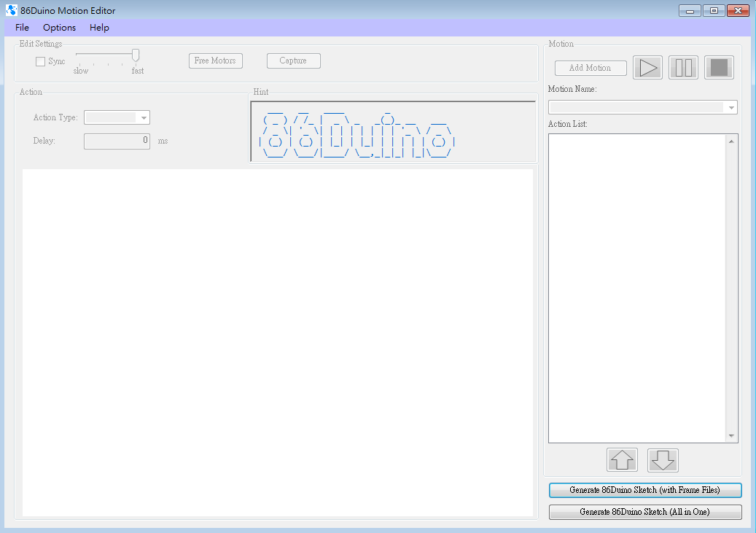Enable the Sync checkbox

(x=41, y=61)
